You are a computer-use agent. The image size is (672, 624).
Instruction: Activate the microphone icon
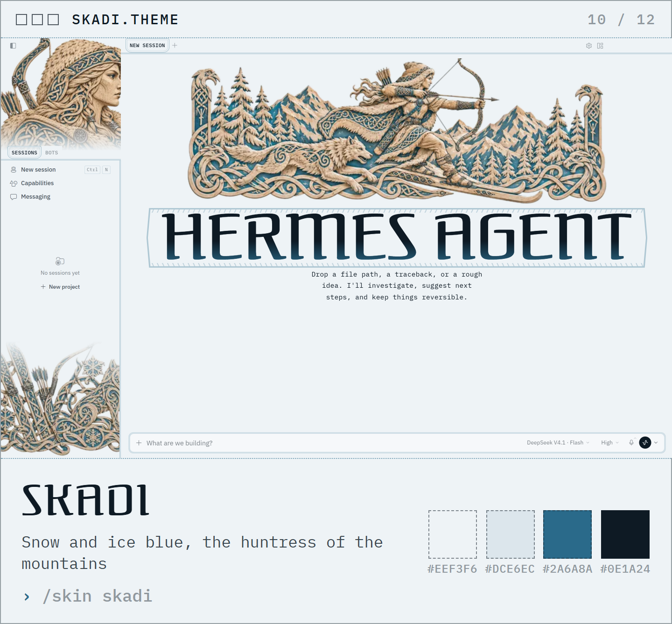click(631, 443)
